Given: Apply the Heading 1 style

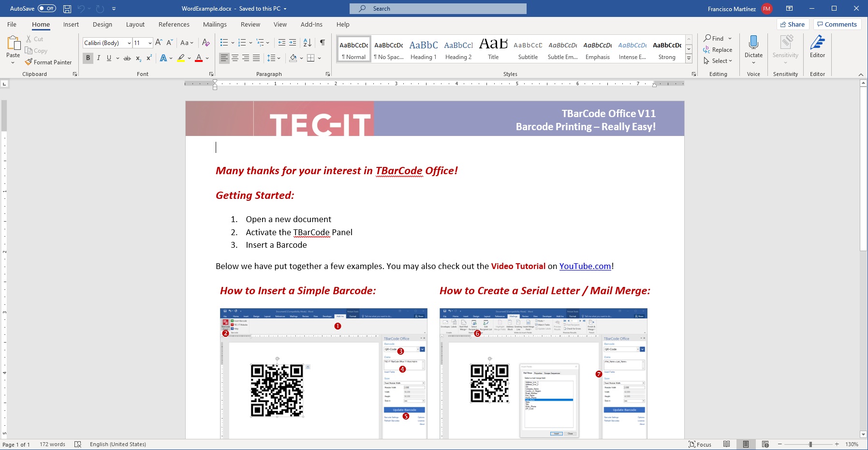Looking at the screenshot, I should (x=424, y=49).
